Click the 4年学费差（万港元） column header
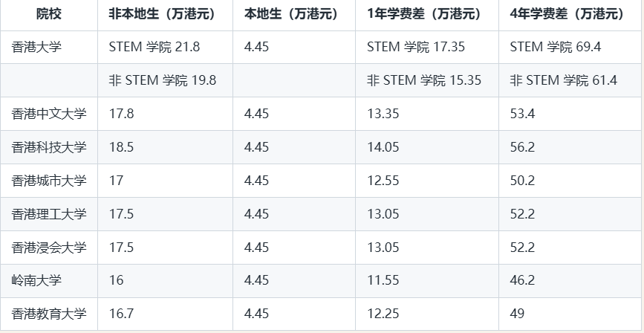The image size is (644, 333). click(x=567, y=14)
